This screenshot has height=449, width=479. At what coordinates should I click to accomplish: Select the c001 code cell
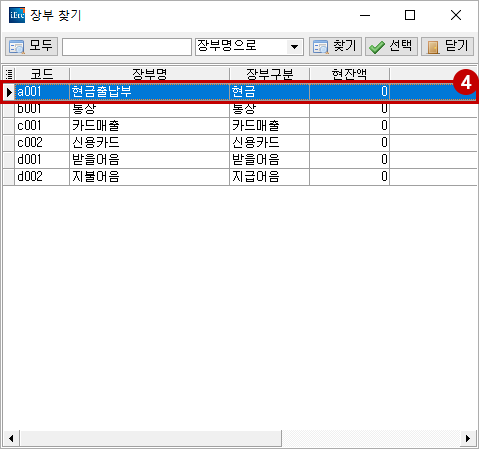pyautogui.click(x=42, y=126)
